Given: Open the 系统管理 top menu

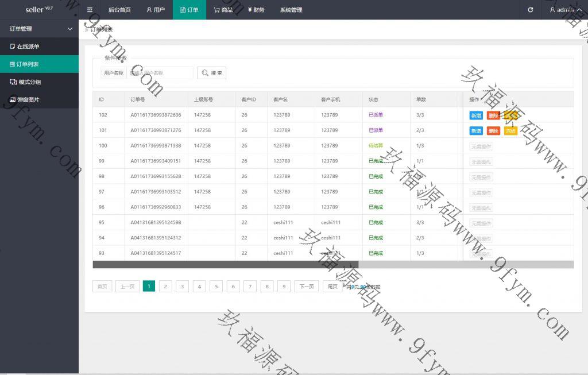Looking at the screenshot, I should [x=291, y=10].
